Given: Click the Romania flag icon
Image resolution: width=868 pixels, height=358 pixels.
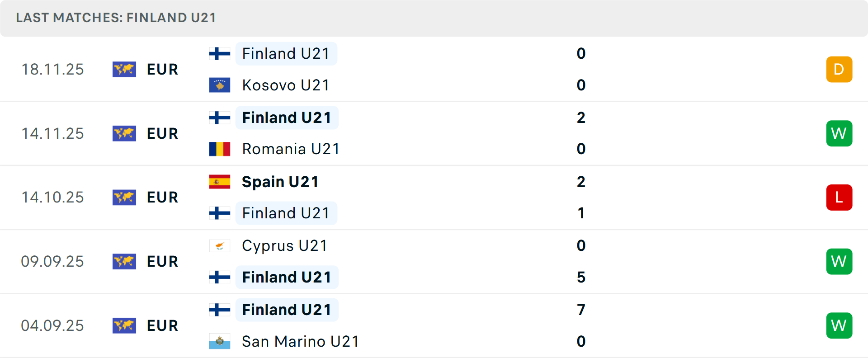Looking at the screenshot, I should (x=220, y=149).
